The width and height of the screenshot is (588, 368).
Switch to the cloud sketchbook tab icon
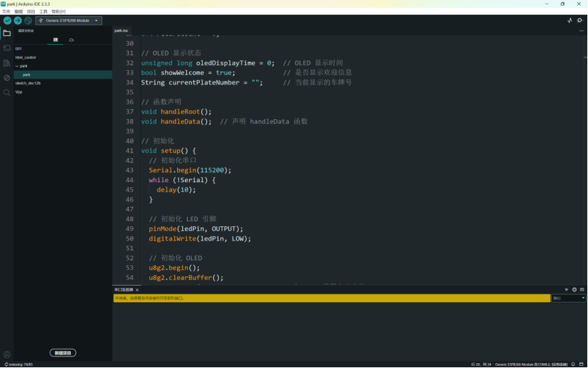[x=72, y=40]
